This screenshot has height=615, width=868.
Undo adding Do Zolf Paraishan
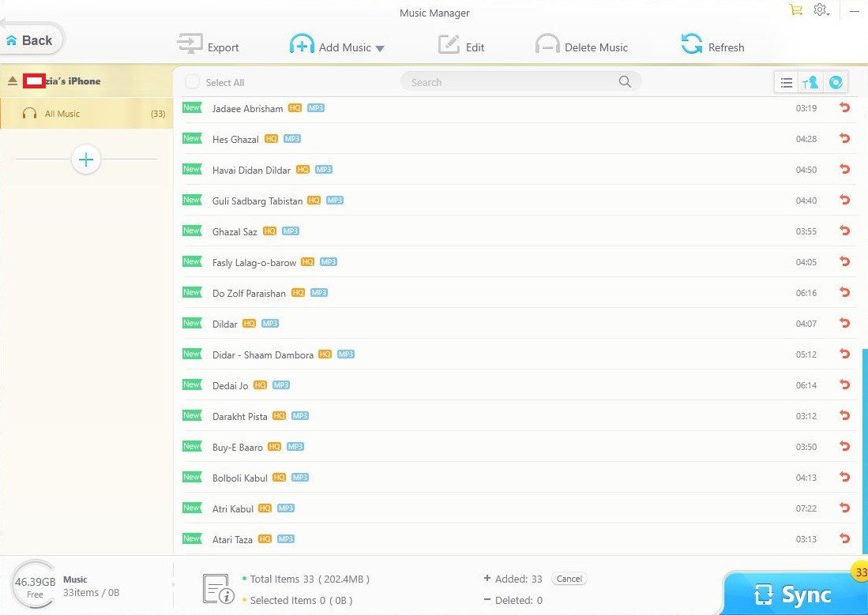[844, 292]
